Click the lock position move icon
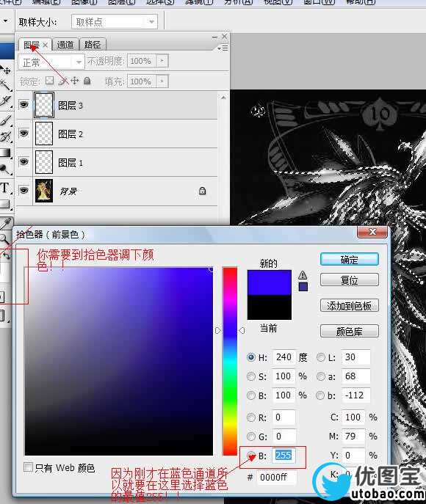 (75, 81)
